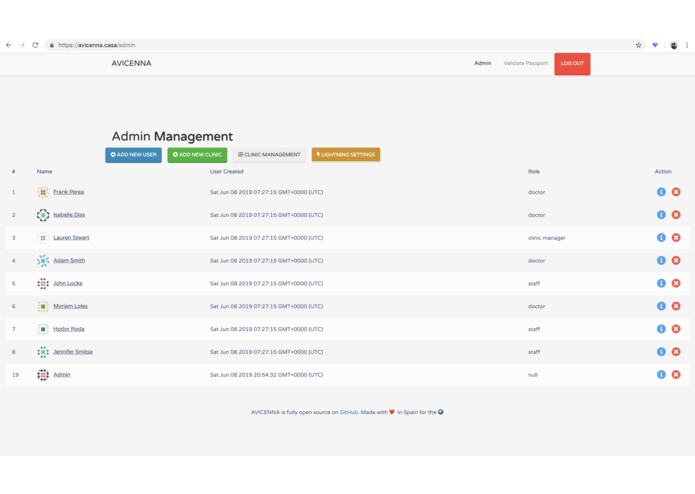Open John Locke's profile link
Screen dimensions: 695x494
click(68, 283)
